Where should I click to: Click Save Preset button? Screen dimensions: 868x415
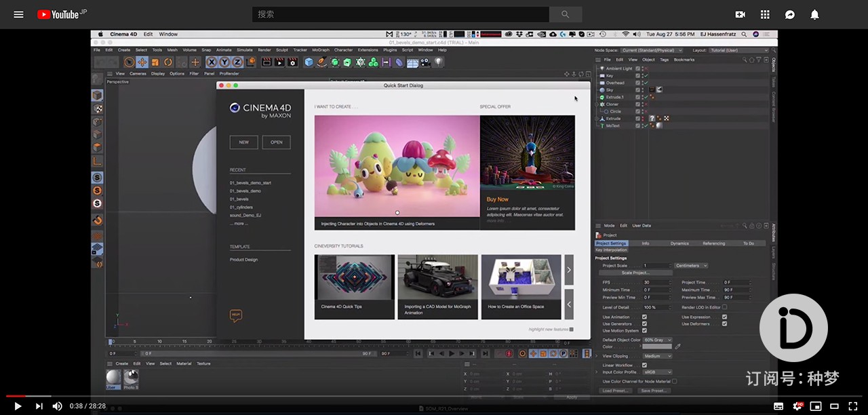(654, 391)
